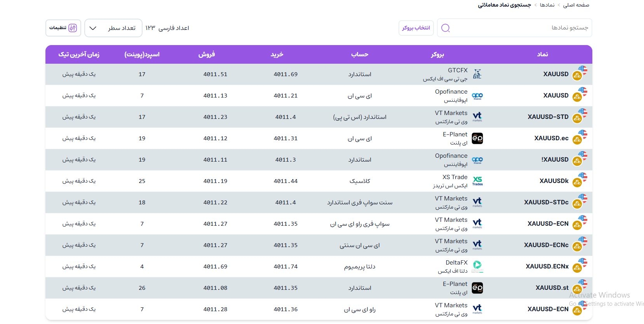Click the جستجوی نماد معاملاتی breadcrumb
644x324 pixels.
504,5
